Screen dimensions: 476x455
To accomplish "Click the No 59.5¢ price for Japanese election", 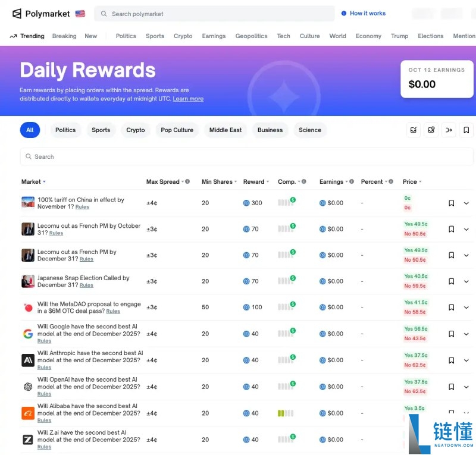I will tap(415, 286).
